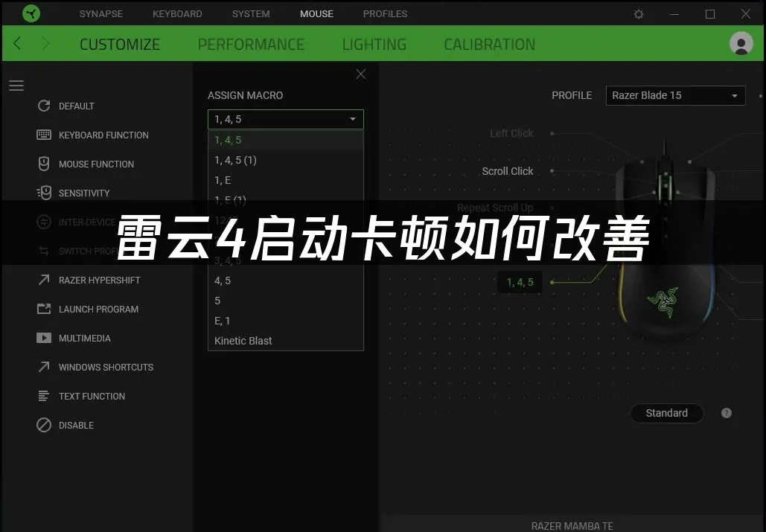
Task: Click DISABLE label in sidebar
Action: [76, 425]
